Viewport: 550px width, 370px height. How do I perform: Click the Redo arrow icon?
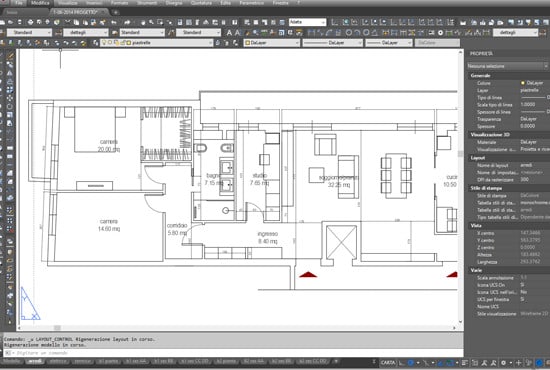click(127, 22)
